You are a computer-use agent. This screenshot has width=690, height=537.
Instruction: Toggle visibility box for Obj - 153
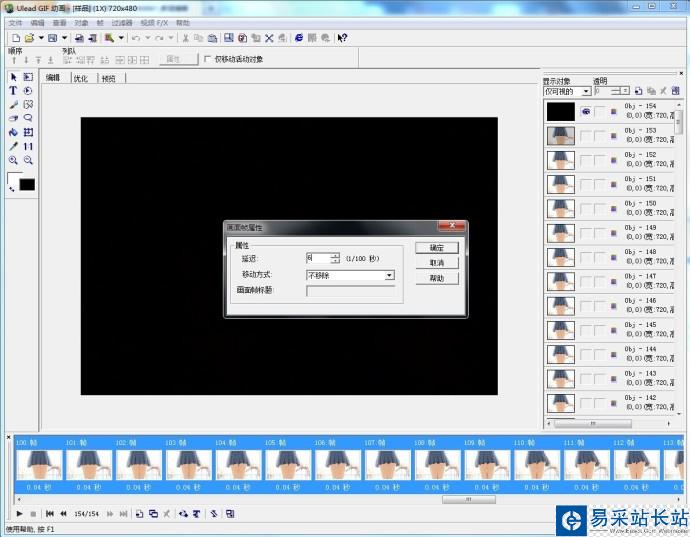coord(586,136)
